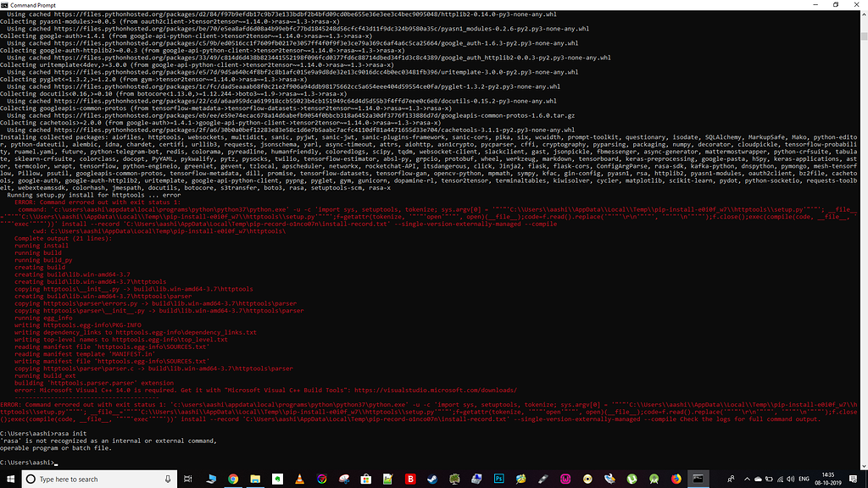
Task: Open the Windows Start menu
Action: 9,479
